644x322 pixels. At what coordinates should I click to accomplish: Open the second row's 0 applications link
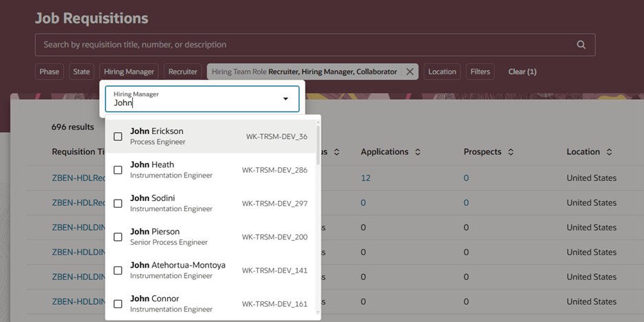[363, 203]
